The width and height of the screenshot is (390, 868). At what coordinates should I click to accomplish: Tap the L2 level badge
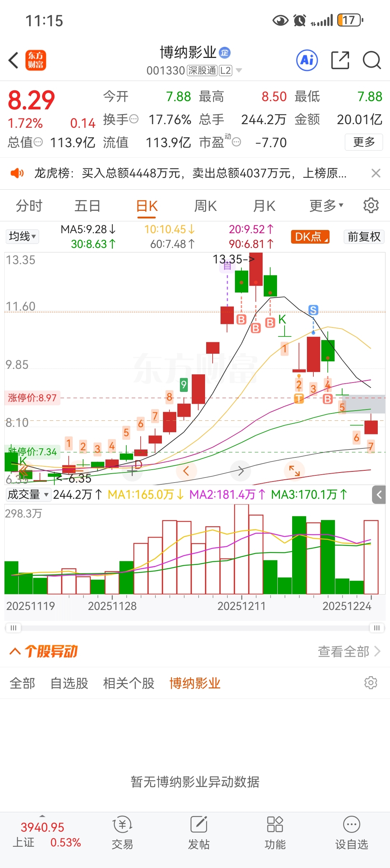226,71
